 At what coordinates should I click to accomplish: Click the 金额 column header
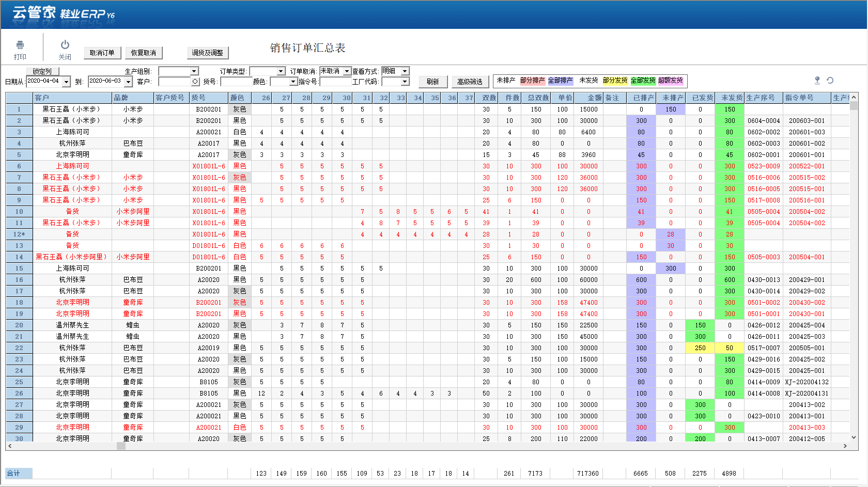click(588, 98)
